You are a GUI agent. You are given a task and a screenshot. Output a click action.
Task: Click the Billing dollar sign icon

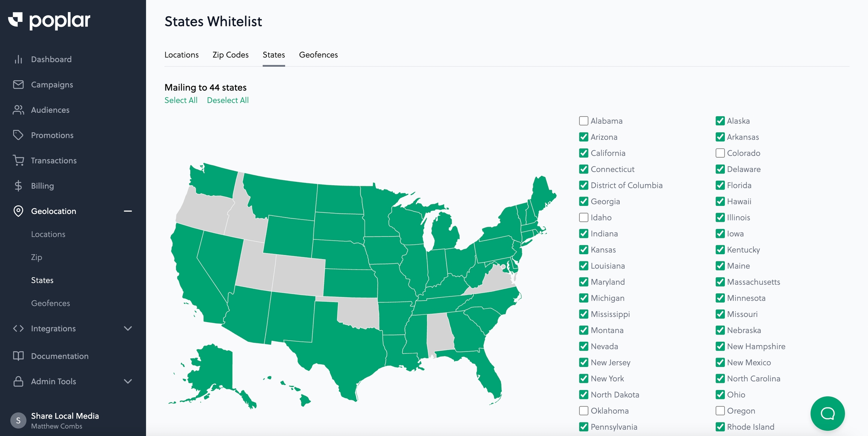(x=18, y=186)
